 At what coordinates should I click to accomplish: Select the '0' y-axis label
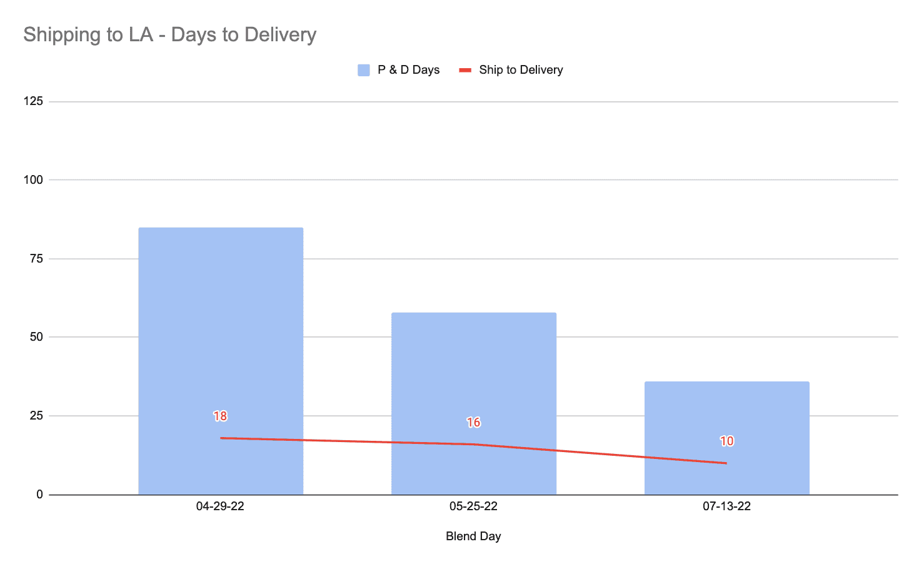[x=39, y=495]
